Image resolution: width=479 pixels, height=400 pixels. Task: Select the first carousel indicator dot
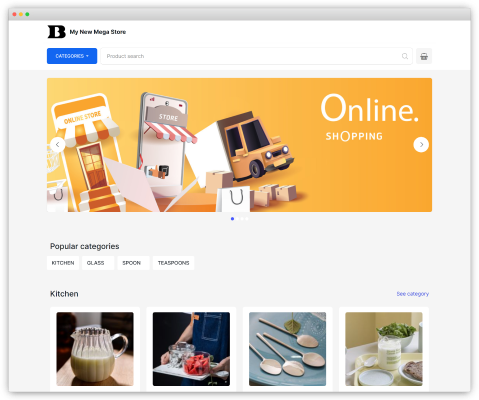coord(232,219)
